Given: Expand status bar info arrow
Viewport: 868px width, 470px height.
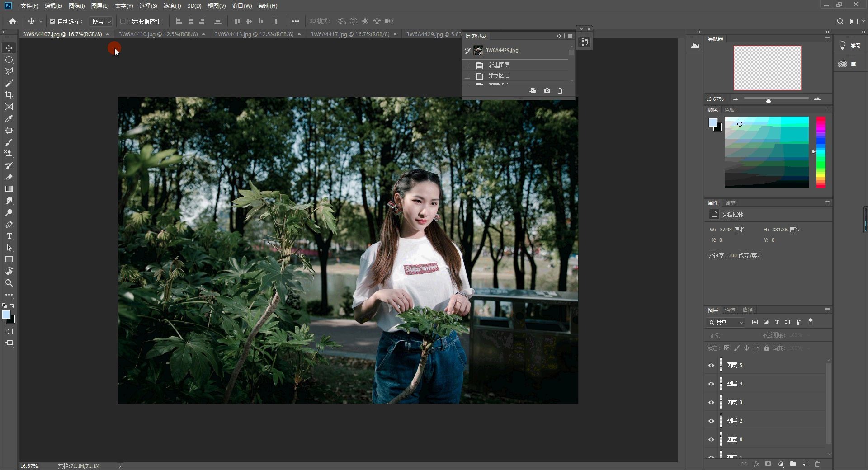Looking at the screenshot, I should click(x=120, y=466).
